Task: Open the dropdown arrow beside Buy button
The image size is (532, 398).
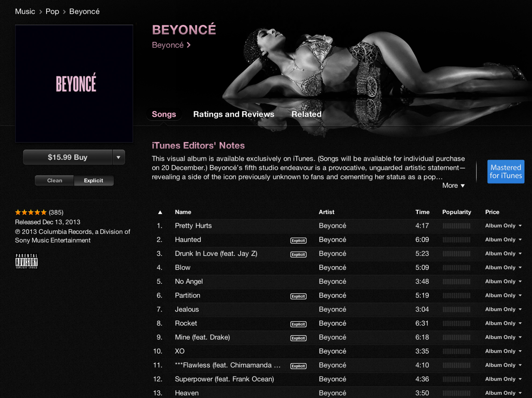Action: click(118, 157)
